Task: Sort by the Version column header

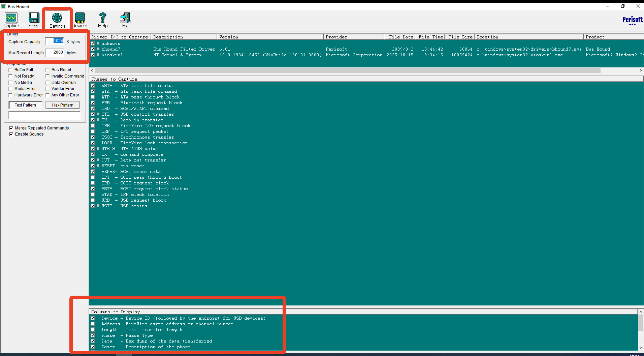Action: (270, 37)
